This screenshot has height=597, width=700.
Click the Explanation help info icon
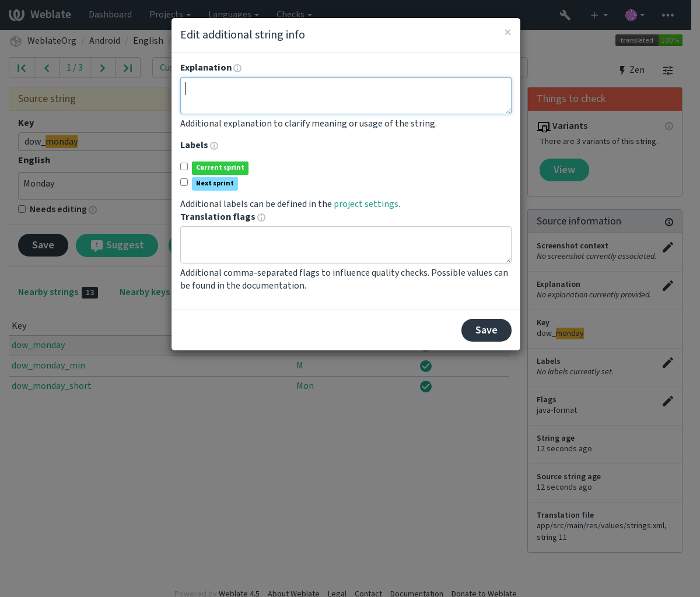coord(237,68)
